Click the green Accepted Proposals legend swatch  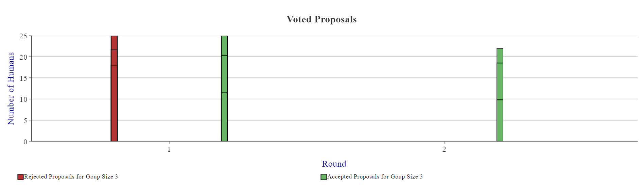pyautogui.click(x=324, y=177)
